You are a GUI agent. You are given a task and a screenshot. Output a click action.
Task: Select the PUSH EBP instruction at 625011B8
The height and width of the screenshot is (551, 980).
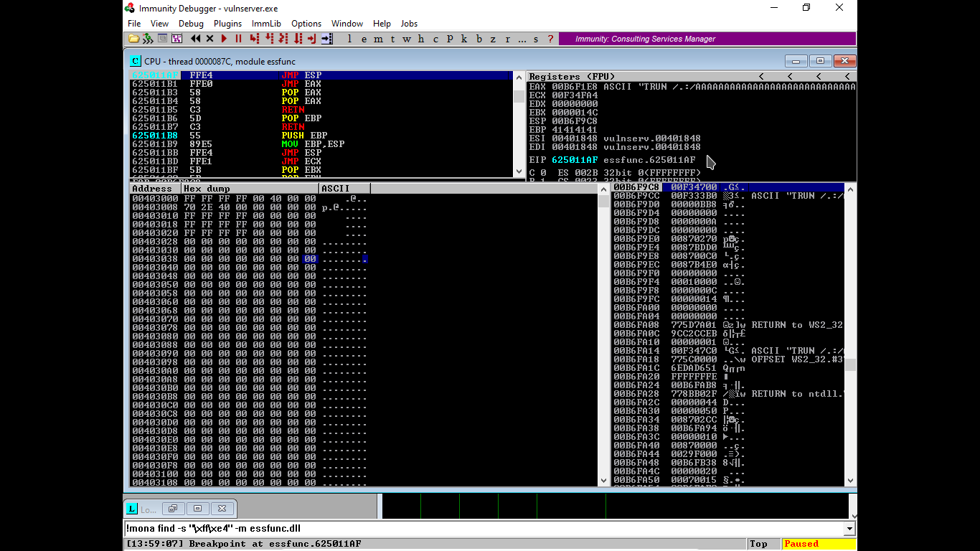click(320, 136)
